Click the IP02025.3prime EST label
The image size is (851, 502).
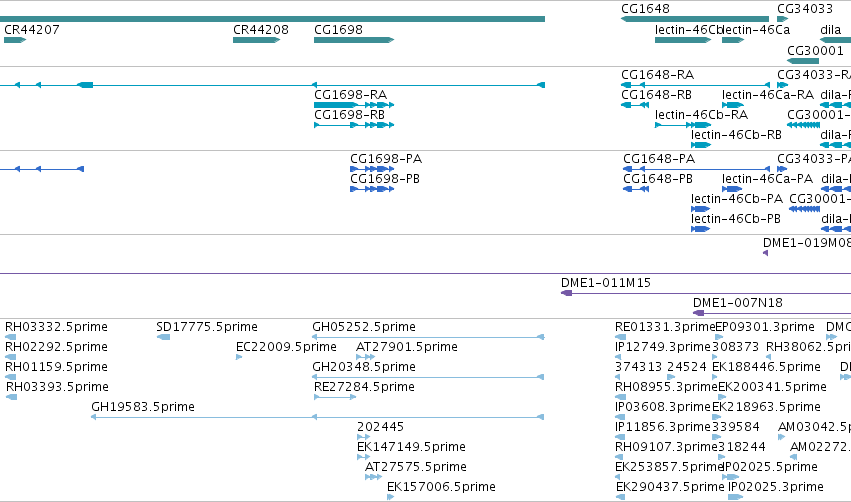[776, 488]
